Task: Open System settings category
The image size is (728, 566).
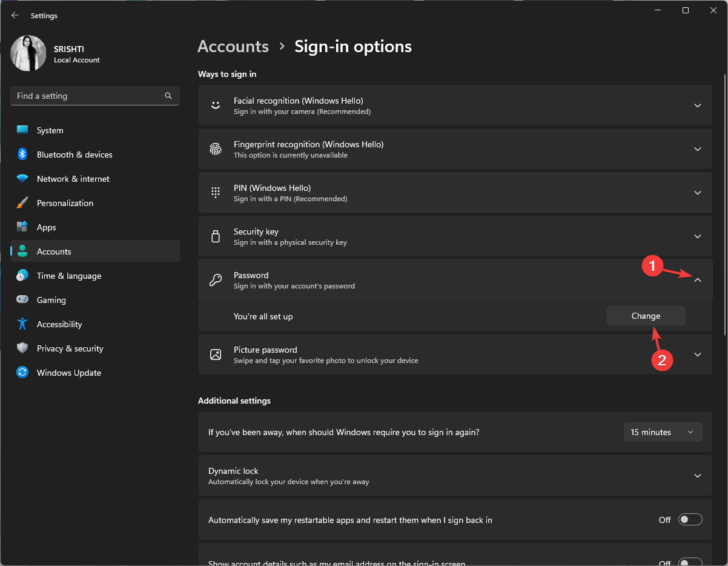Action: click(95, 130)
